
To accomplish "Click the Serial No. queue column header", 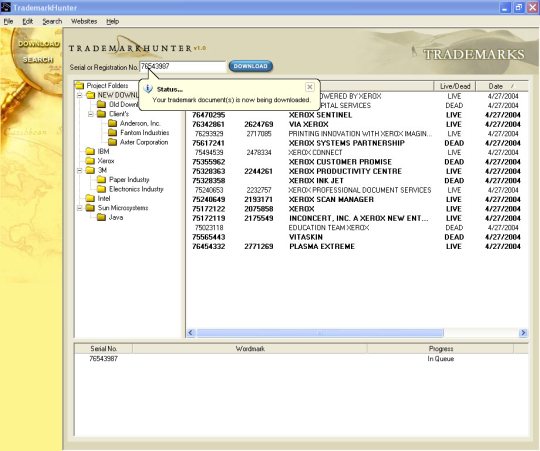I will (x=103, y=349).
